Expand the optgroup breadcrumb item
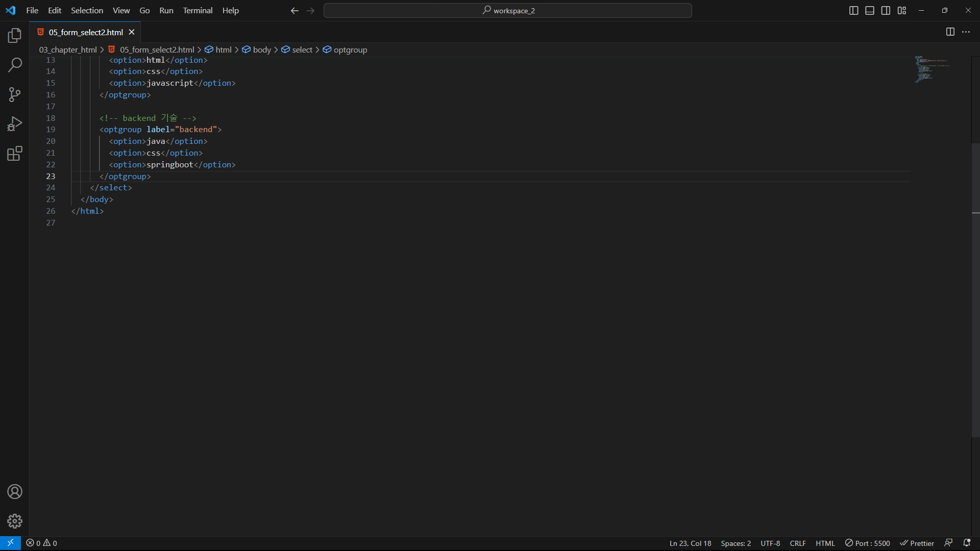The image size is (980, 551). (x=350, y=49)
